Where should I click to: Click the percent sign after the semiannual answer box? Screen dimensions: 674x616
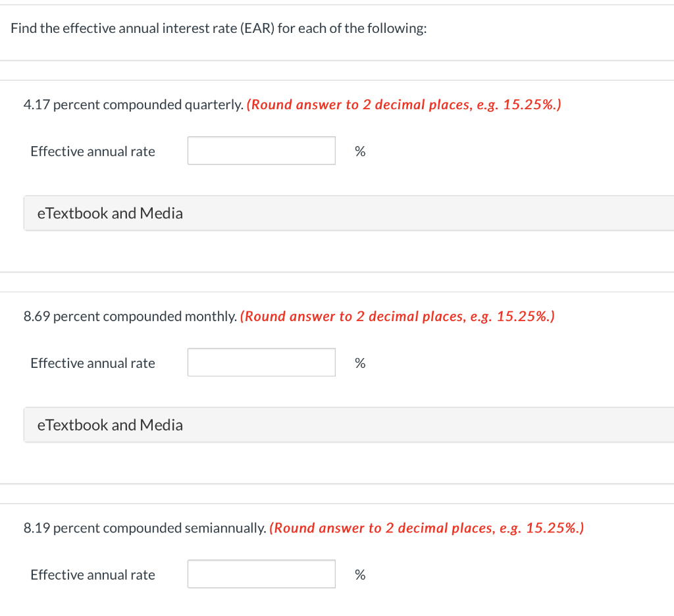pos(360,574)
